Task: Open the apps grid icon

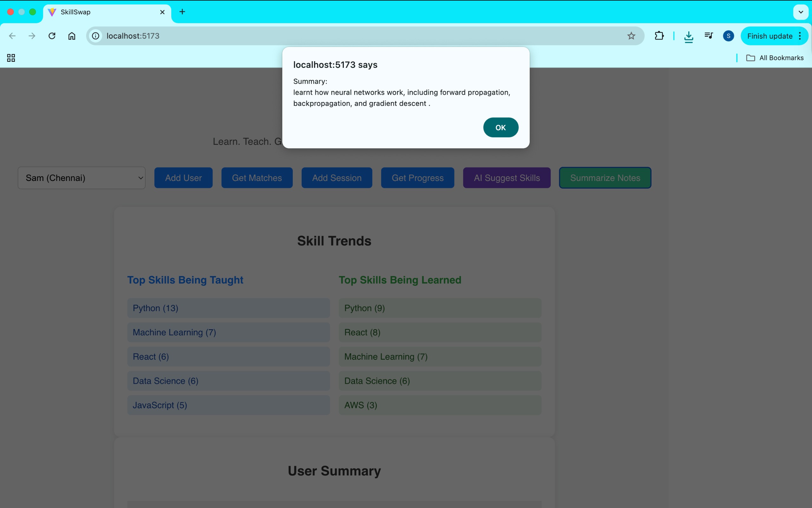Action: click(11, 58)
